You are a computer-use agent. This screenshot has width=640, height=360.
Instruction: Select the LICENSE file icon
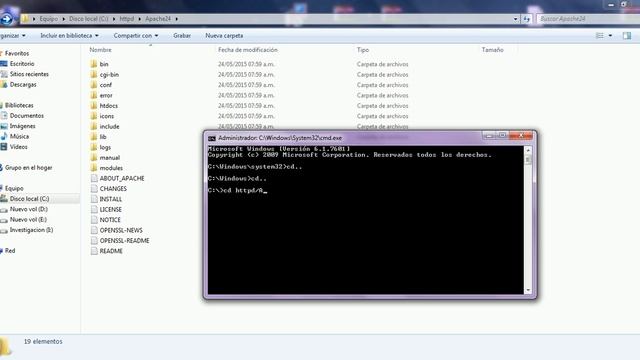tap(94, 209)
